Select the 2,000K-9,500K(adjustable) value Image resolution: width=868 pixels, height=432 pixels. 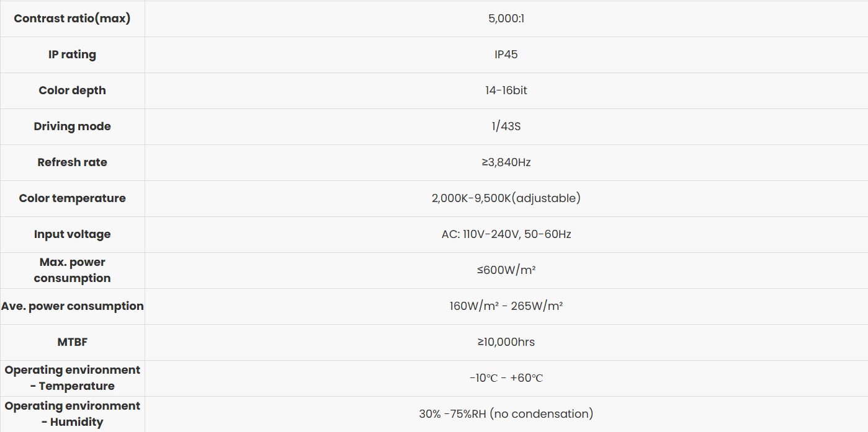[506, 198]
